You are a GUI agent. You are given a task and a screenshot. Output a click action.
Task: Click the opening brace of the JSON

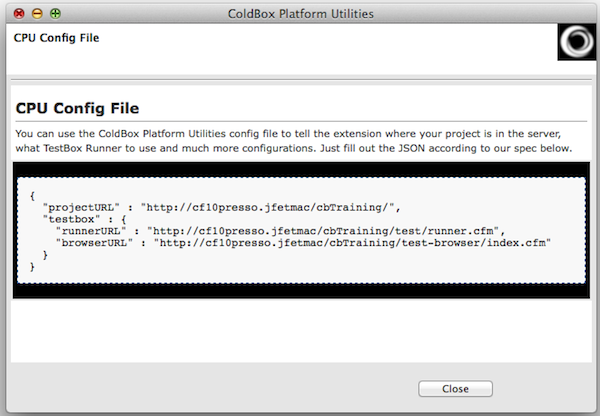(33, 194)
